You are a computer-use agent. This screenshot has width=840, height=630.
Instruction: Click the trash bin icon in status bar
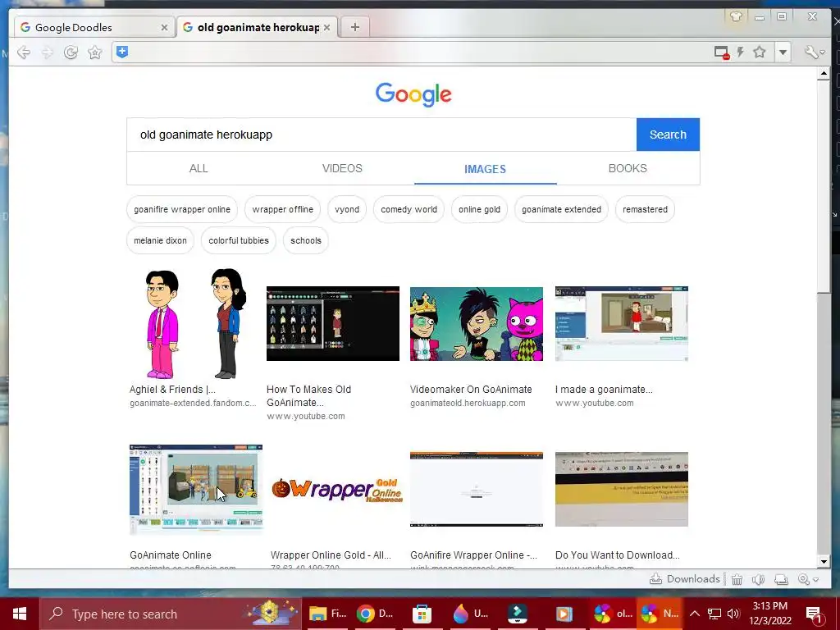click(737, 579)
